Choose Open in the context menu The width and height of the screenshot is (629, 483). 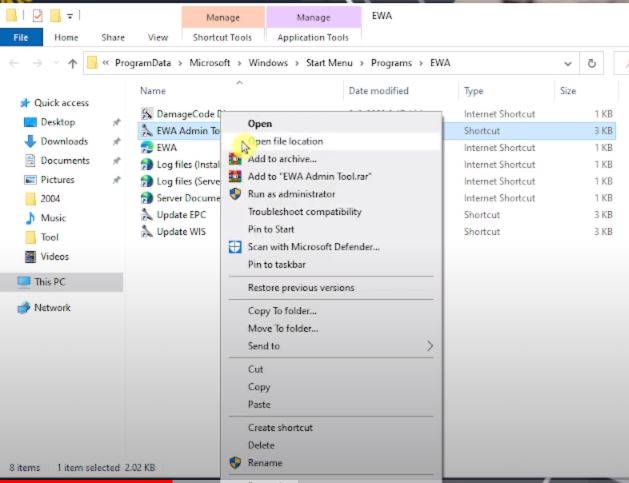pos(331,124)
